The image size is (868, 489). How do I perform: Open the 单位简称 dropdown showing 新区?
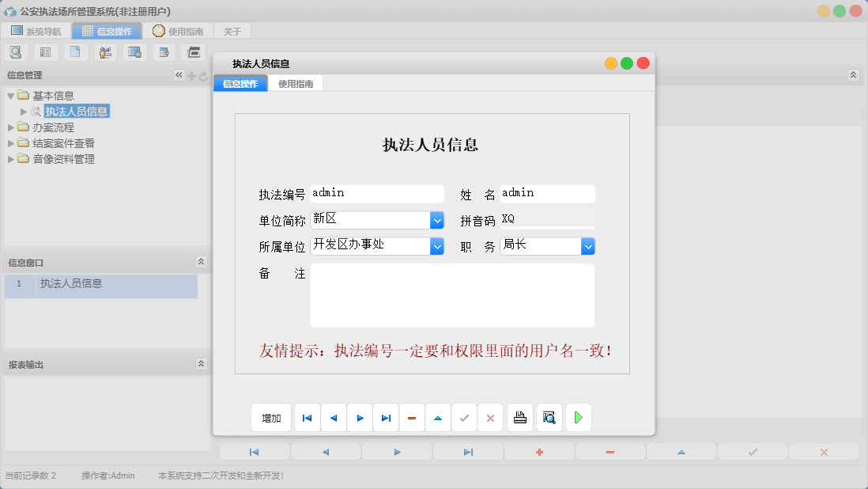pyautogui.click(x=437, y=220)
